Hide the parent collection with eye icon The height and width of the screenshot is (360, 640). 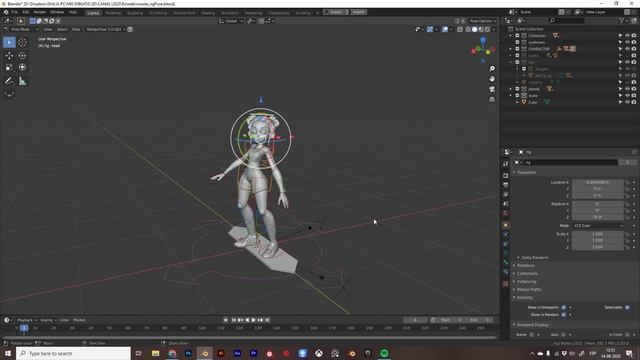pos(627,89)
